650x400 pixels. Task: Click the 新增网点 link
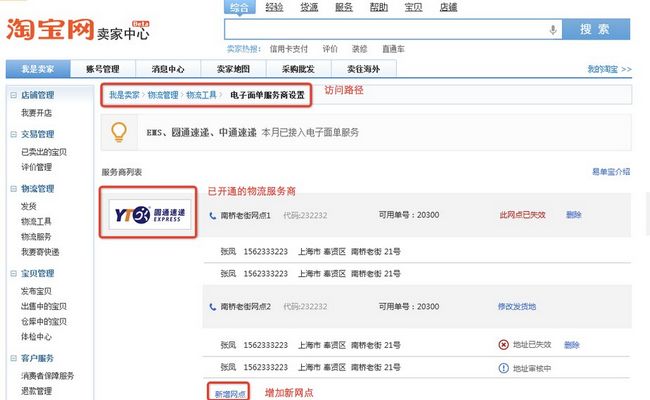tap(230, 394)
